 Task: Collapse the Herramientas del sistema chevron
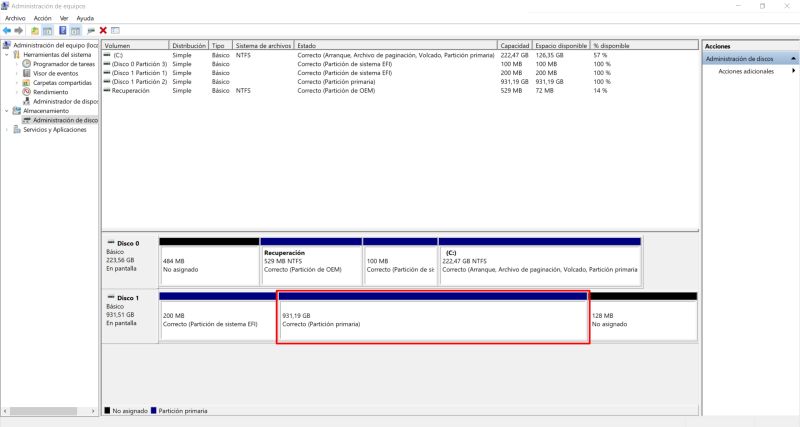coord(7,55)
